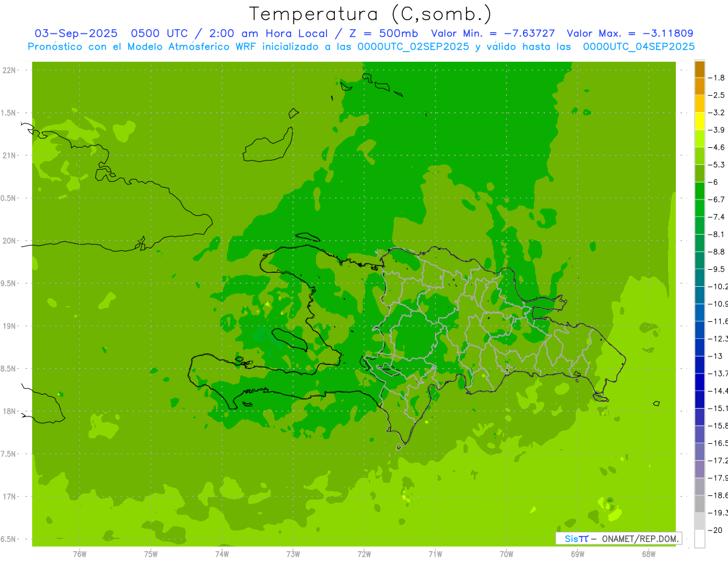Click the colorbar value '-8.8'
This screenshot has width=728, height=562.
pos(717,252)
